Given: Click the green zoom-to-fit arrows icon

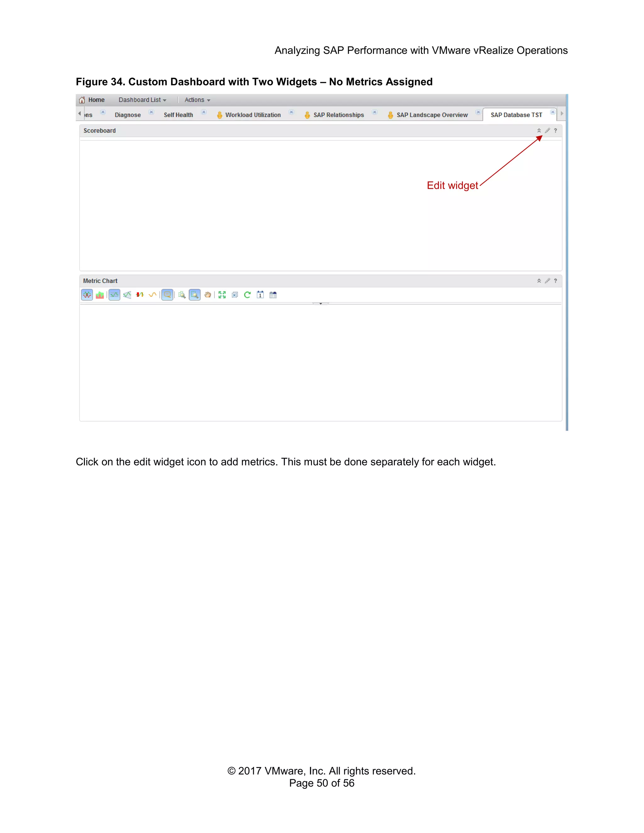Looking at the screenshot, I should pyautogui.click(x=222, y=295).
